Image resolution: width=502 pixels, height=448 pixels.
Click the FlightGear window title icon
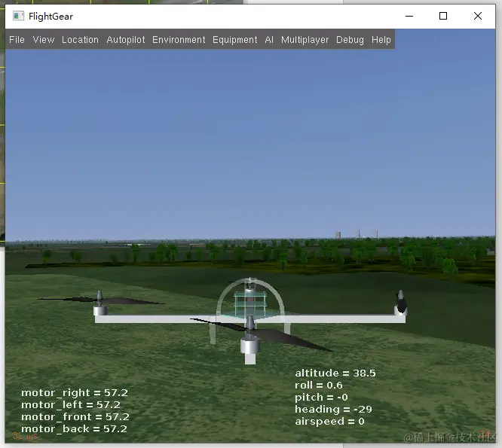(18, 16)
